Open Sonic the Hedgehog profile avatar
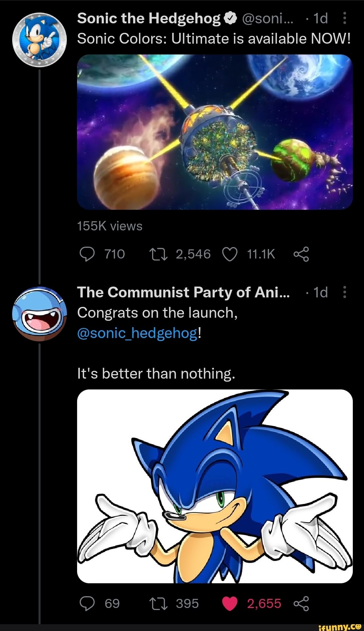 pos(39,40)
